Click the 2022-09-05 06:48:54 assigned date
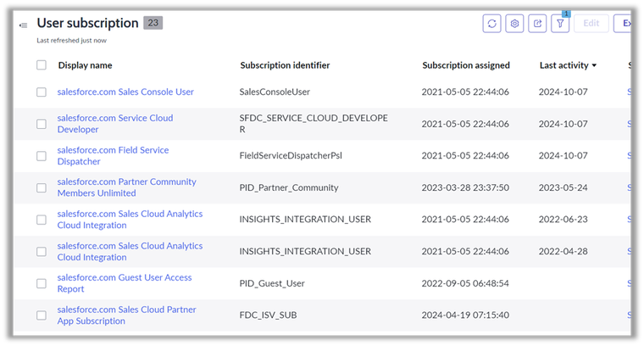The image size is (644, 346). pyautogui.click(x=465, y=283)
